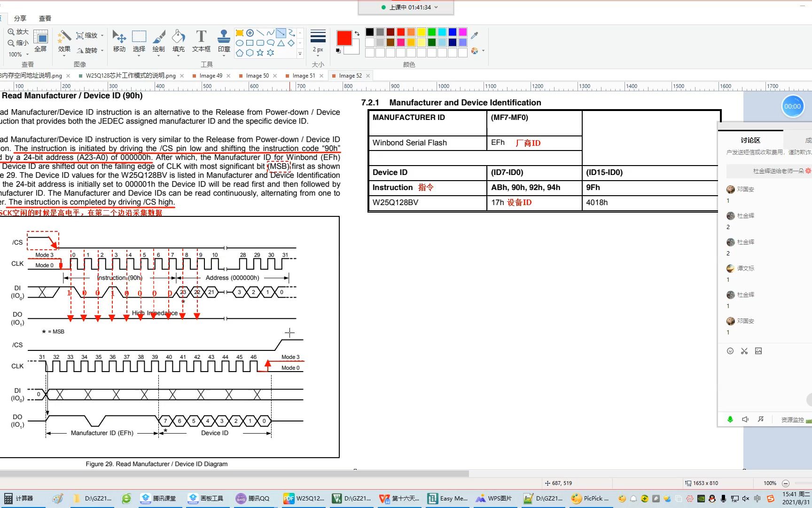Expand the shapes gallery more arrow
The width and height of the screenshot is (812, 508).
pos(300,54)
